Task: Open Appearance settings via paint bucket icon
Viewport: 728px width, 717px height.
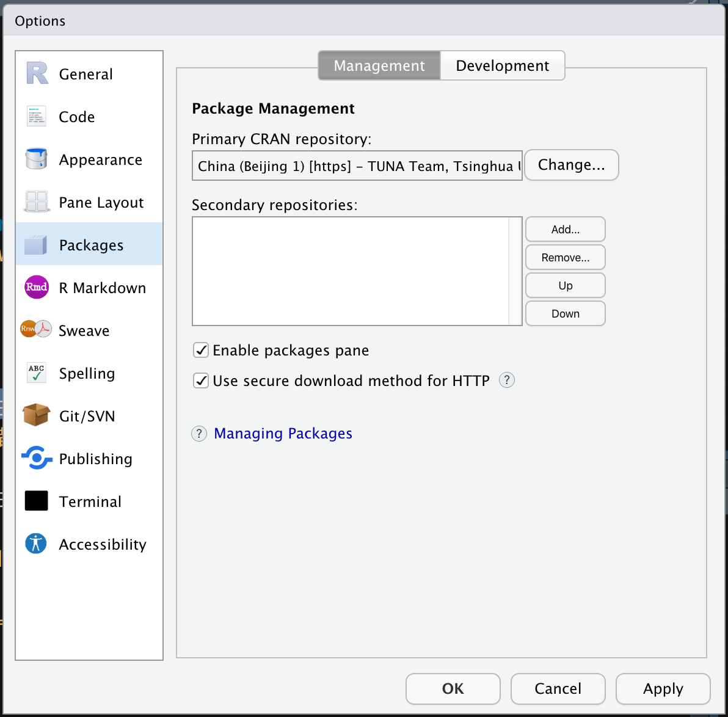Action: point(36,159)
